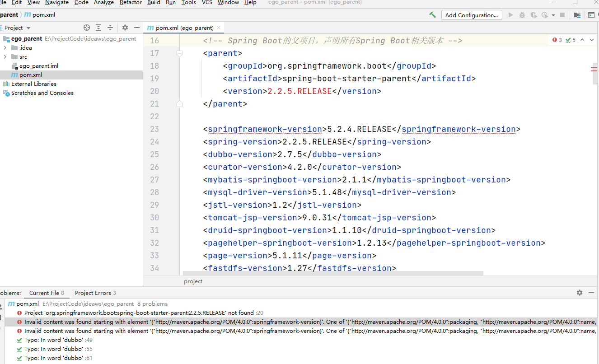Viewport: 599px width, 364px height.
Task: Click the fold marker at line 17
Action: 179,53
